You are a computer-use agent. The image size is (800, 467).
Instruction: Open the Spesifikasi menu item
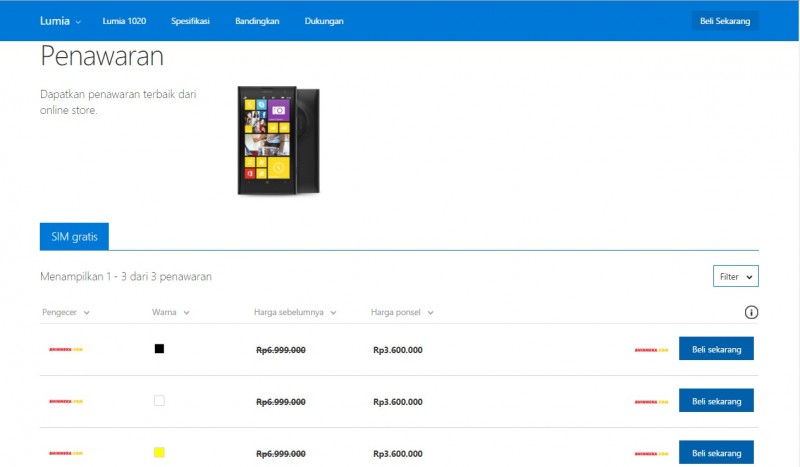(190, 21)
